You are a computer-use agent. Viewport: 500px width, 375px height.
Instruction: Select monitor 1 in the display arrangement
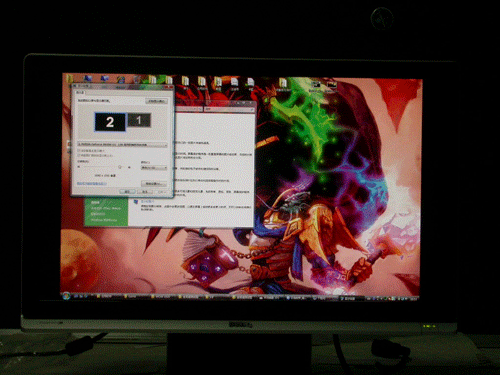pyautogui.click(x=139, y=120)
